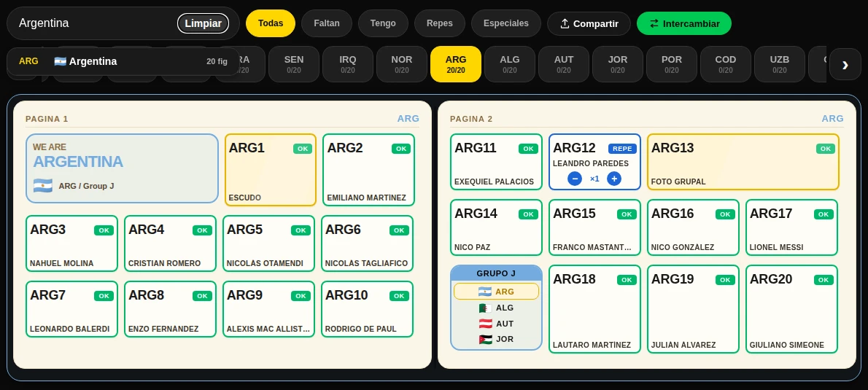Open the Argentina 20 fig suggestion
This screenshot has width=868, height=390.
click(x=123, y=61)
